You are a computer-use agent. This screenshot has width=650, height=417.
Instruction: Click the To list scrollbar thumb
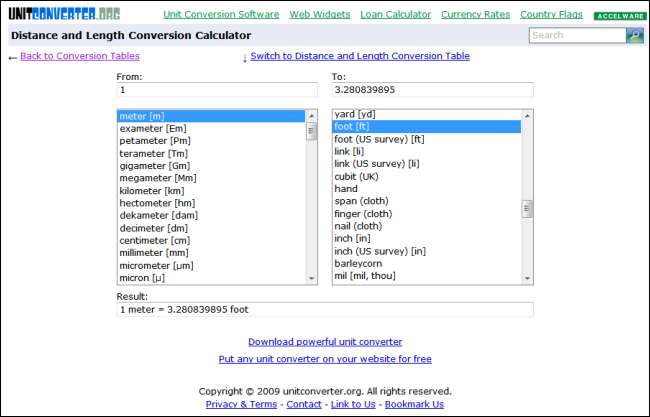[x=527, y=209]
